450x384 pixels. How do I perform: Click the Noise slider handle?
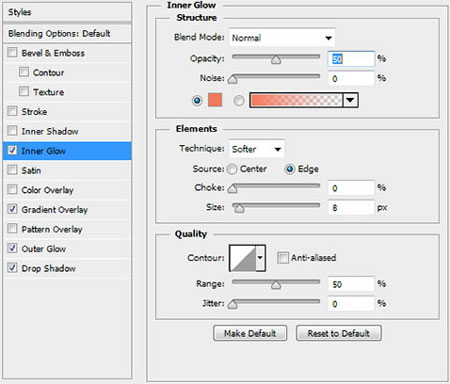232,79
